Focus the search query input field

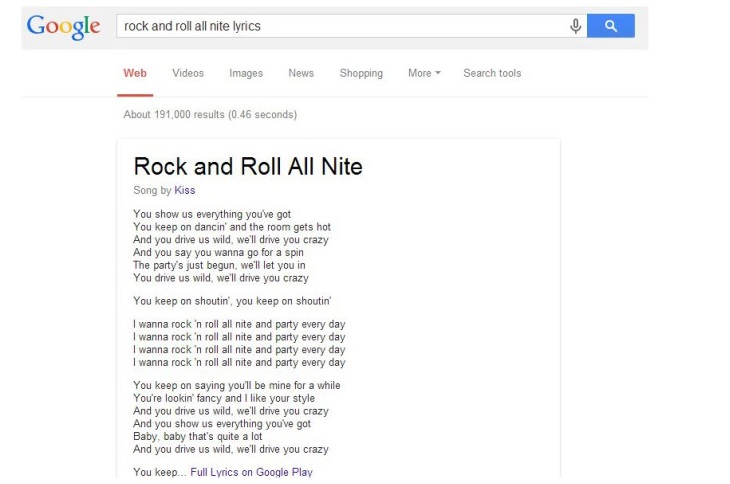(340, 26)
